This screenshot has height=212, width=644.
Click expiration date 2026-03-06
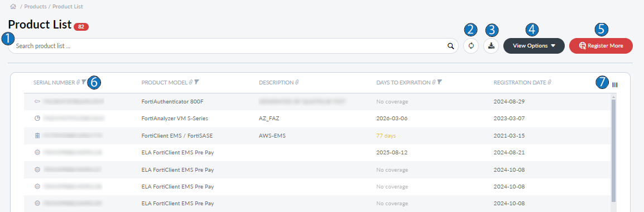392,118
